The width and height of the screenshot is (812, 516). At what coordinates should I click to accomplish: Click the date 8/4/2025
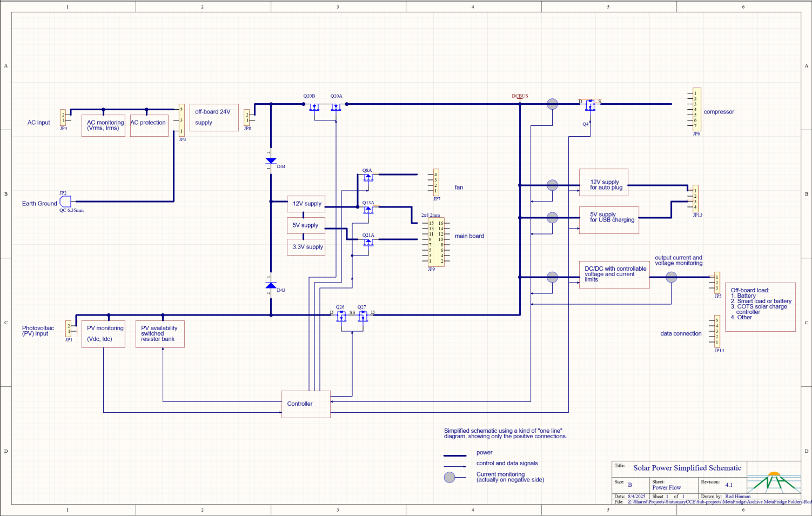point(636,496)
